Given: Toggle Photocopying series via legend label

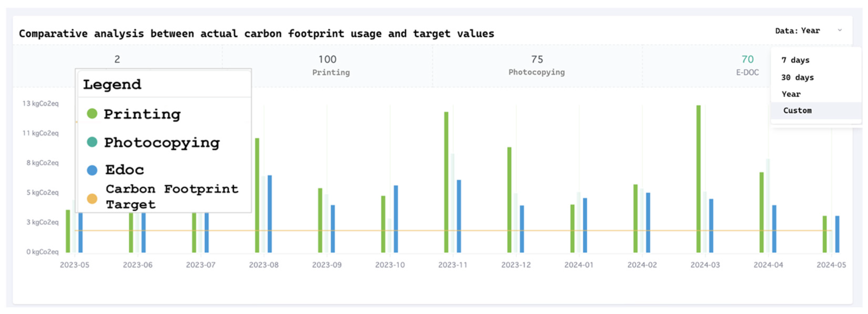Looking at the screenshot, I should 162,143.
